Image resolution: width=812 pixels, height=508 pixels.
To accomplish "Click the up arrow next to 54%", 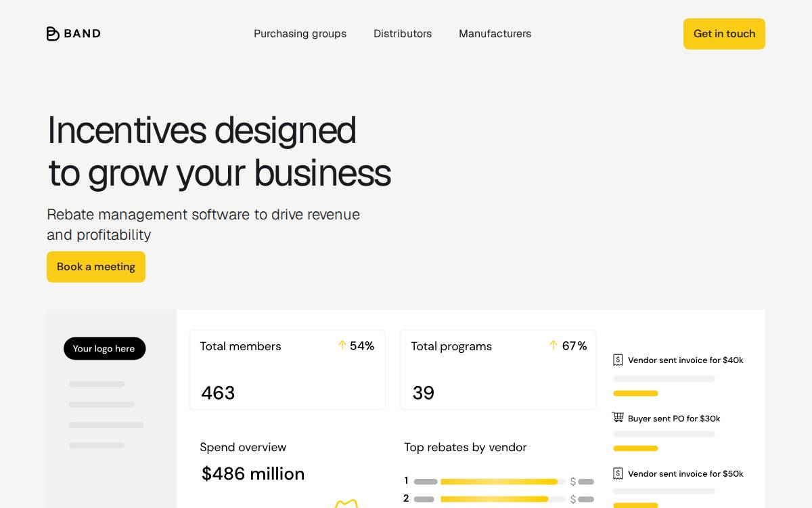I will click(342, 345).
